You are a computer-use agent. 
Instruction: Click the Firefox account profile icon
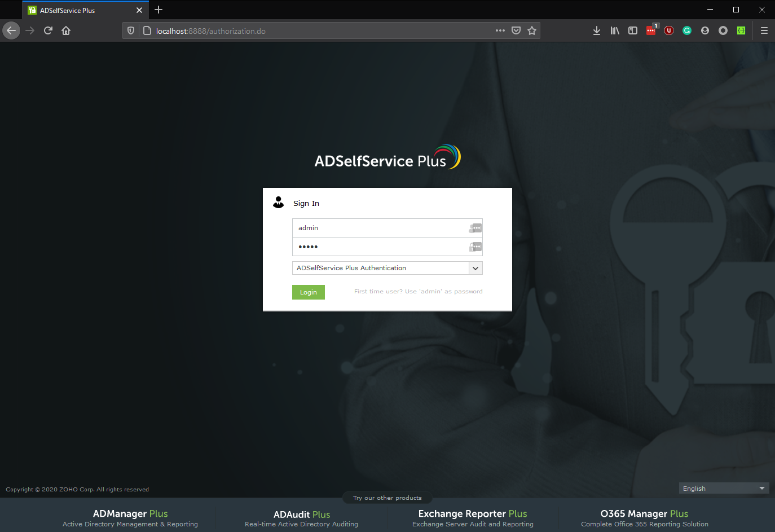(x=705, y=30)
